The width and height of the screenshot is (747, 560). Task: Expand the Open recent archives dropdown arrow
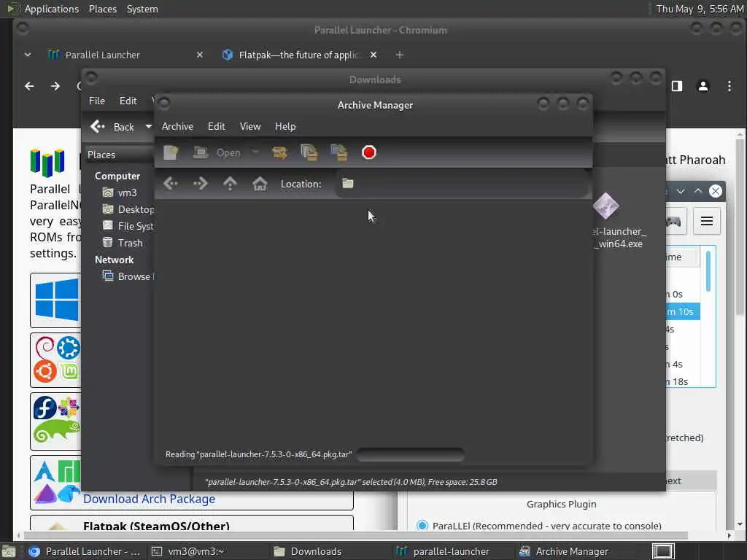(255, 152)
